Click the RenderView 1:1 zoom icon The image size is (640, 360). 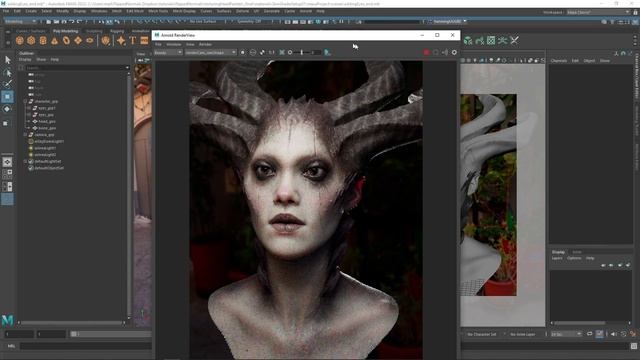click(x=271, y=52)
